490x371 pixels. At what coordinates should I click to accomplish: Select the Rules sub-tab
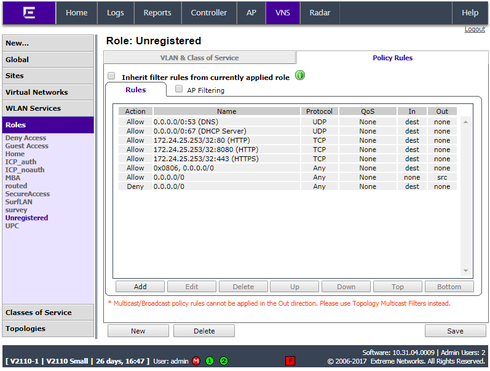point(136,90)
